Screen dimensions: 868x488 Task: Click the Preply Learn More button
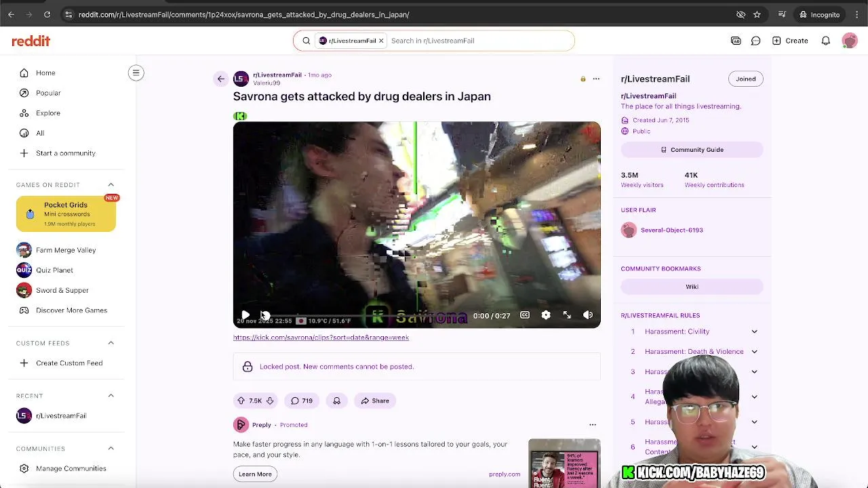tap(255, 474)
